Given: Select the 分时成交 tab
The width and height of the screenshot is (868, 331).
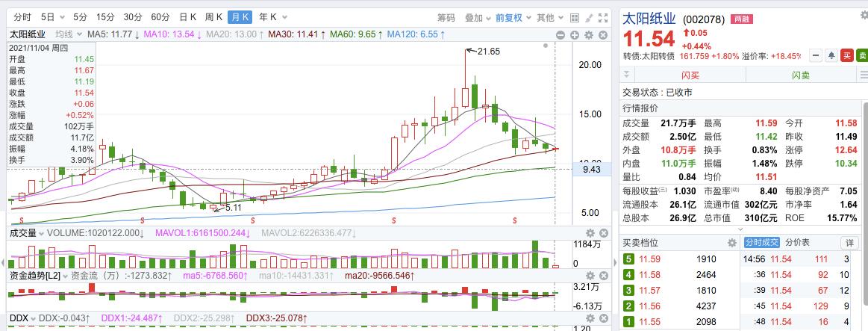Looking at the screenshot, I should pyautogui.click(x=762, y=243).
